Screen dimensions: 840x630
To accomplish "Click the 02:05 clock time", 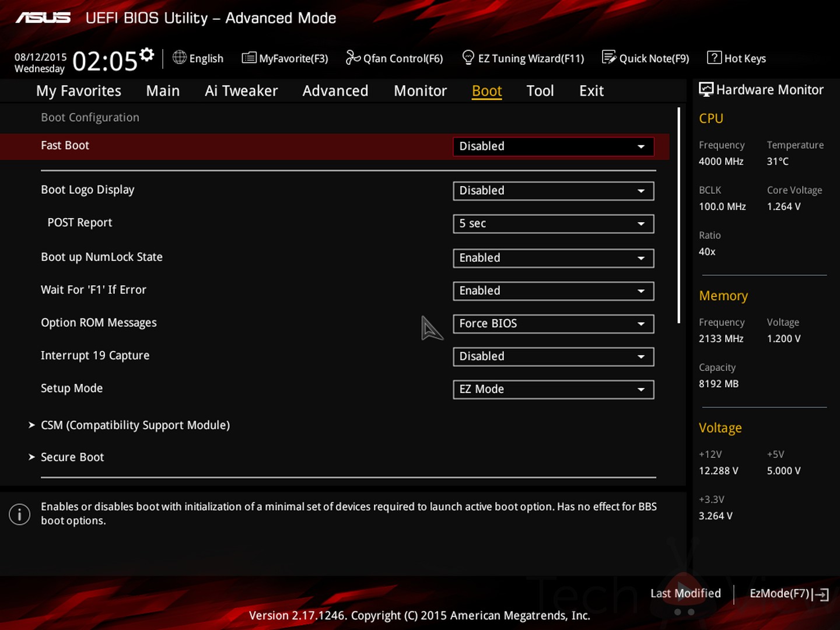I will click(x=105, y=61).
